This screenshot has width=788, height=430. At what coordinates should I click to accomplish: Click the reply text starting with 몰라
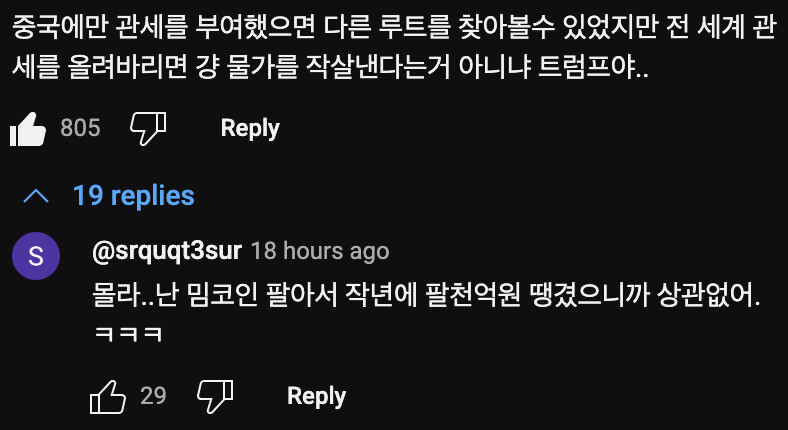(420, 296)
